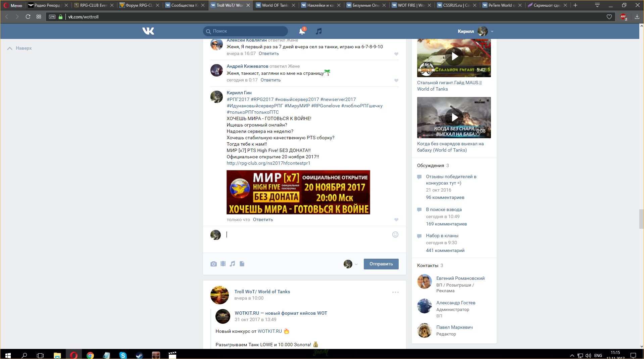
Task: Open the Windows action center
Action: (633, 355)
